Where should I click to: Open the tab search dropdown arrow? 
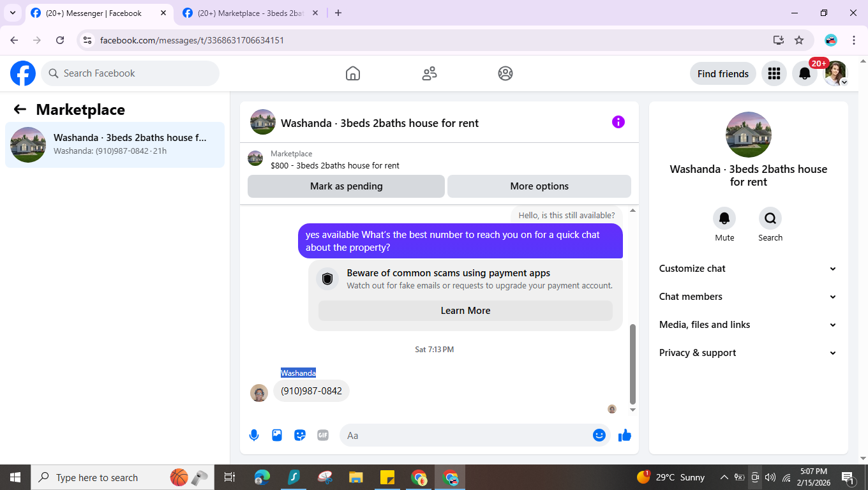coord(13,13)
